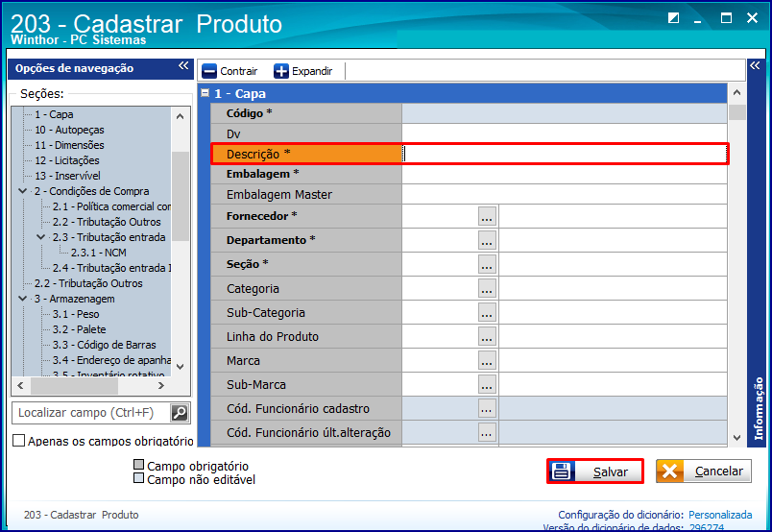Open the Sub-Categoria lookup button
Image resolution: width=772 pixels, height=532 pixels.
click(x=487, y=312)
